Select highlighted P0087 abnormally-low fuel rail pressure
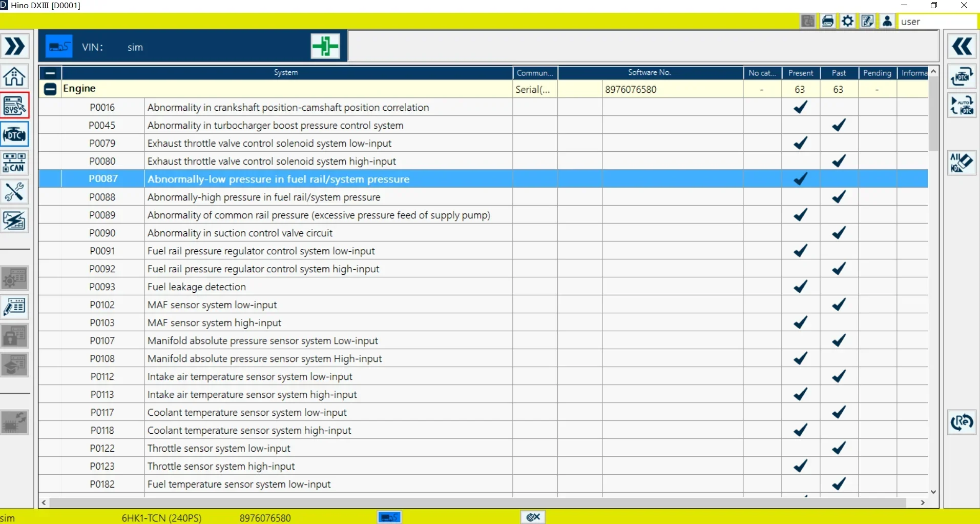The image size is (980, 524). click(484, 179)
